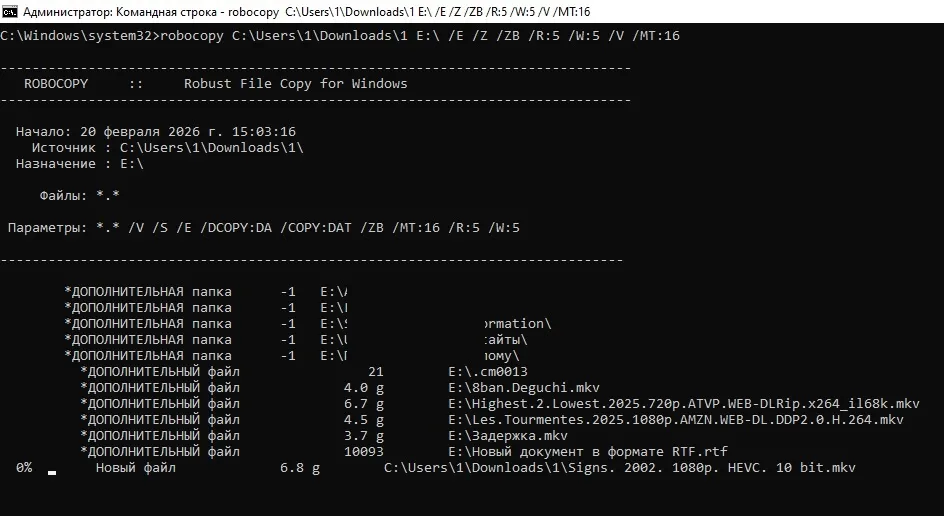944x516 pixels.
Task: Click the blinking cursor next to 0%
Action: 52,473
